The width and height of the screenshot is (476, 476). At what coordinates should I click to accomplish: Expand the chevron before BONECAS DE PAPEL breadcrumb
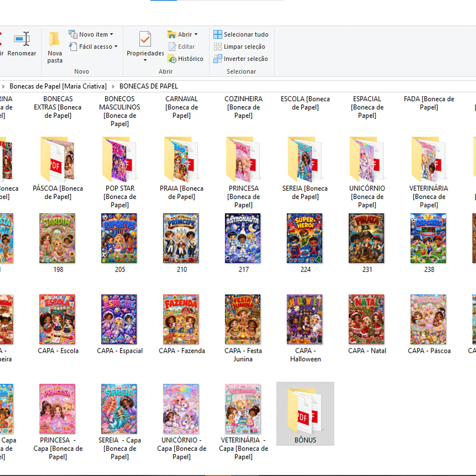point(113,86)
